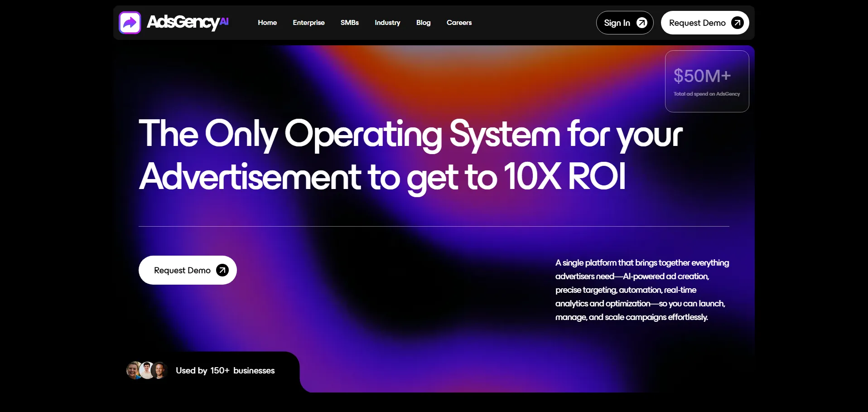868x412 pixels.
Task: Go to the Home page
Action: 267,23
